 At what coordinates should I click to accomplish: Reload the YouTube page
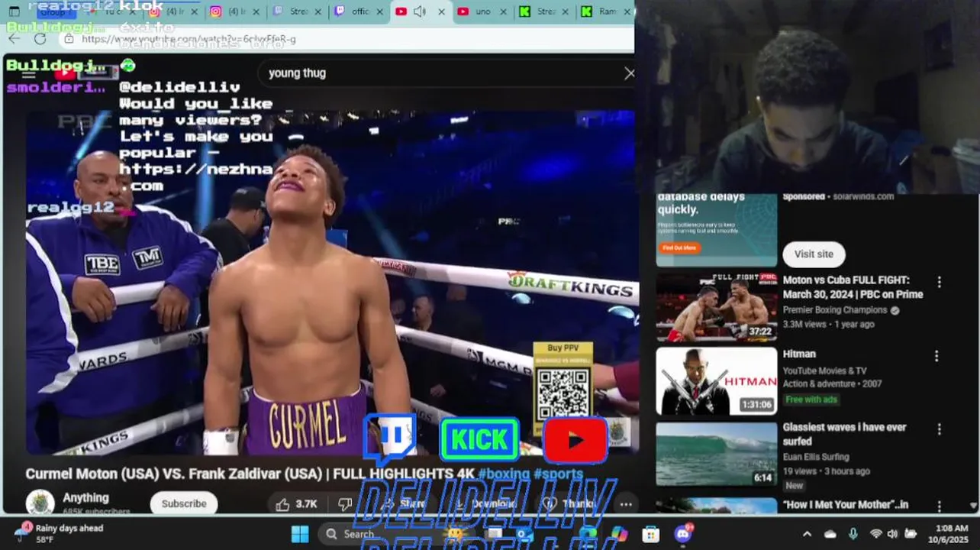40,39
